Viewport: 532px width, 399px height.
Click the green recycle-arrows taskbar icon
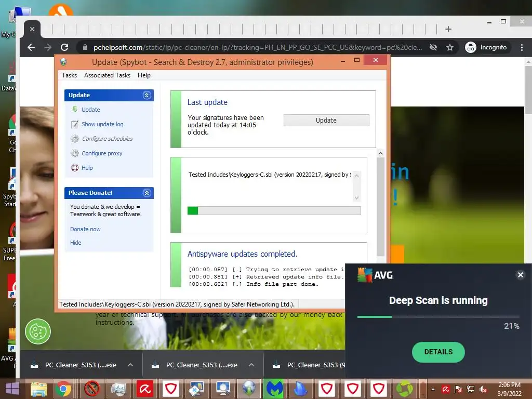pos(405,389)
